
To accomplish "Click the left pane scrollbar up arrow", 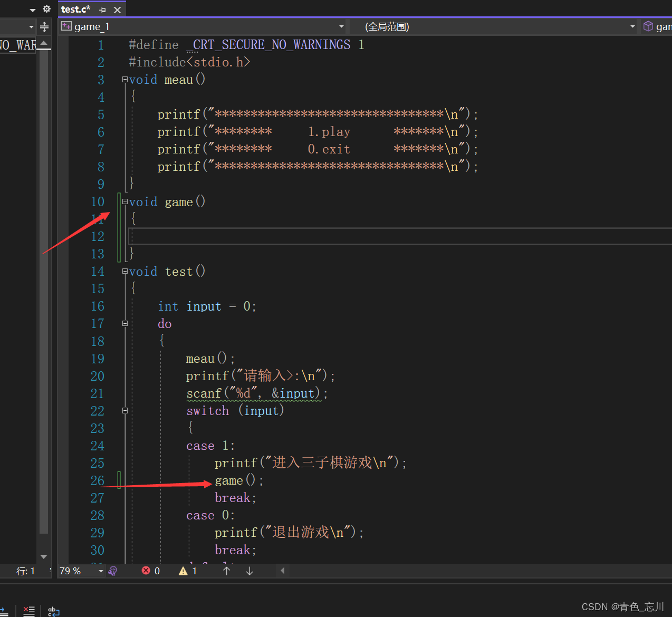I will [44, 43].
